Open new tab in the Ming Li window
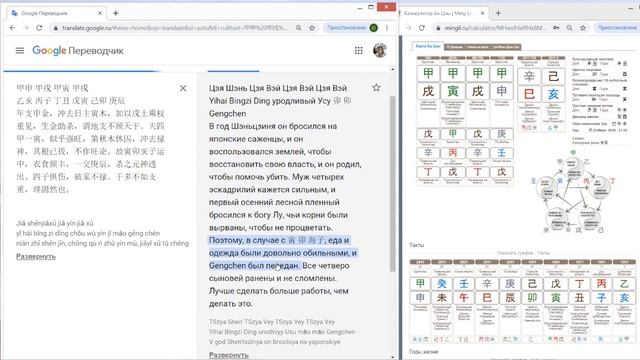640x360 pixels. [x=498, y=13]
